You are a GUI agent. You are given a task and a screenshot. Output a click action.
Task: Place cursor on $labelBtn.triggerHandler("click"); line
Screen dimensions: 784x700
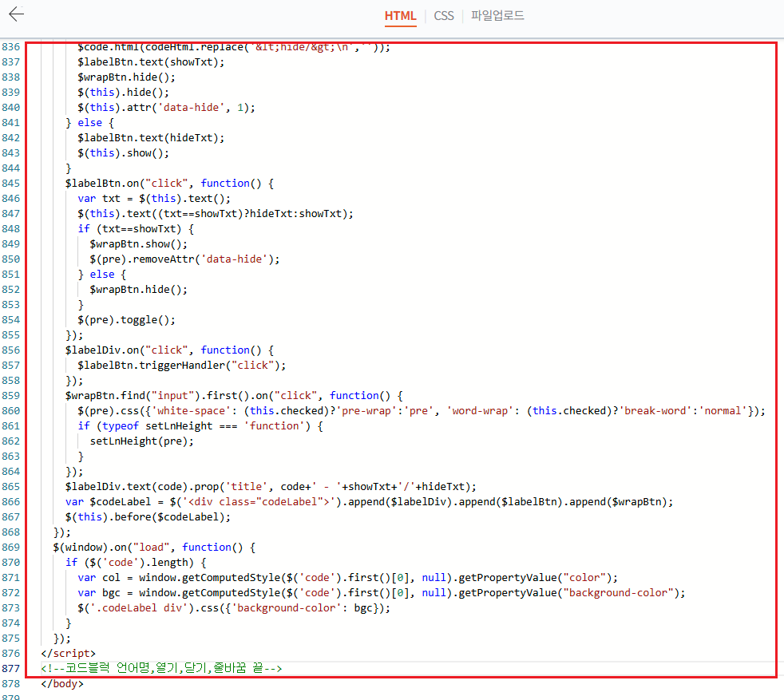181,366
